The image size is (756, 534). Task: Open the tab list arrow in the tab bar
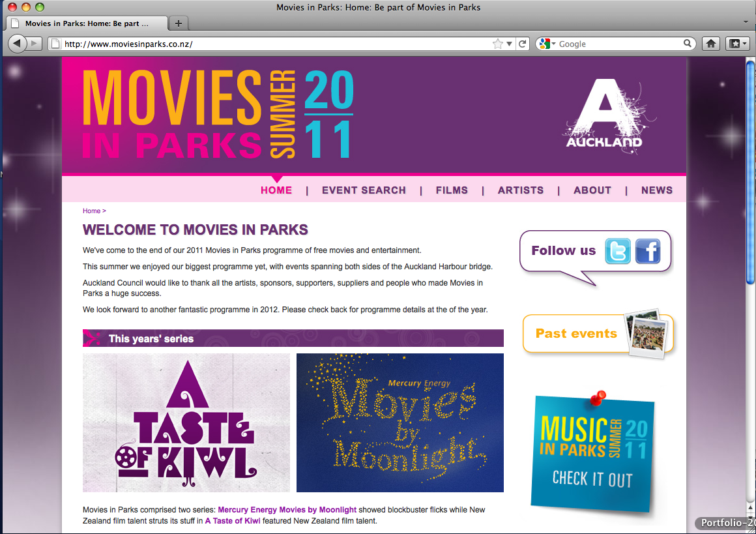tap(746, 23)
